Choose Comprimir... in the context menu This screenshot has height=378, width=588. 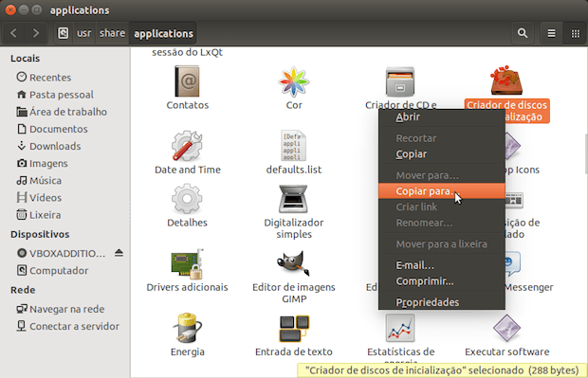[442, 281]
